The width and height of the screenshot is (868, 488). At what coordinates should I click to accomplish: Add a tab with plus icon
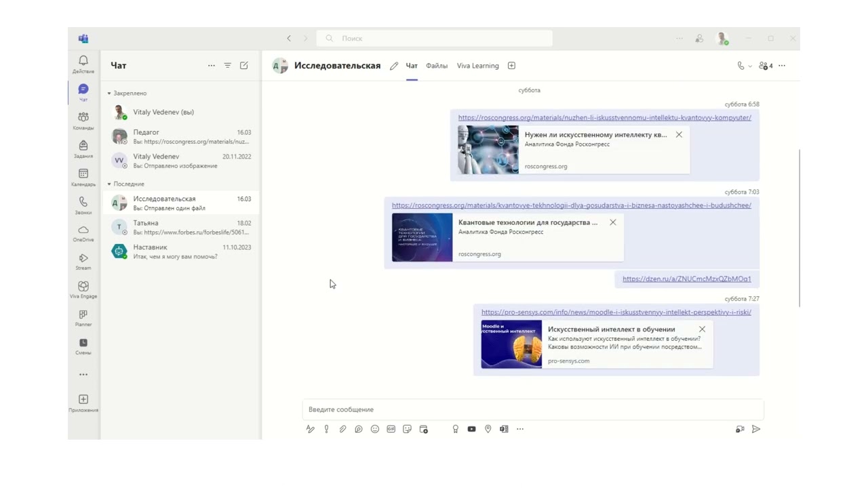512,66
